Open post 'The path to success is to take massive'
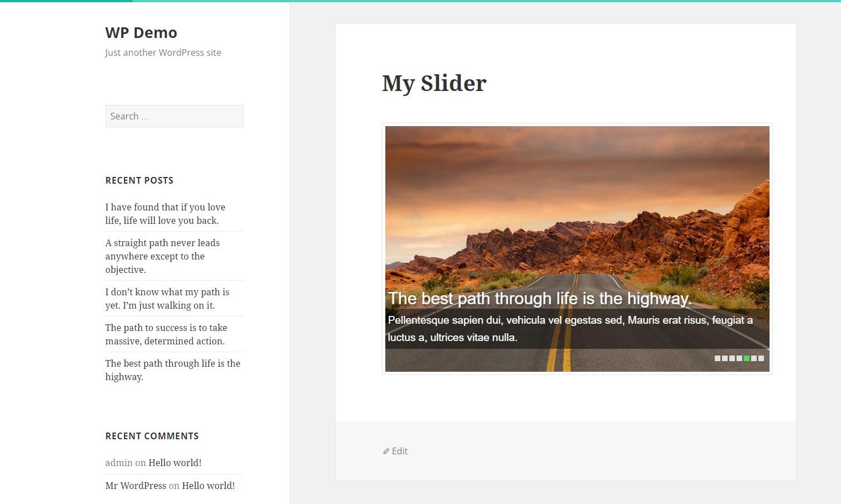This screenshot has width=841, height=504. (166, 334)
